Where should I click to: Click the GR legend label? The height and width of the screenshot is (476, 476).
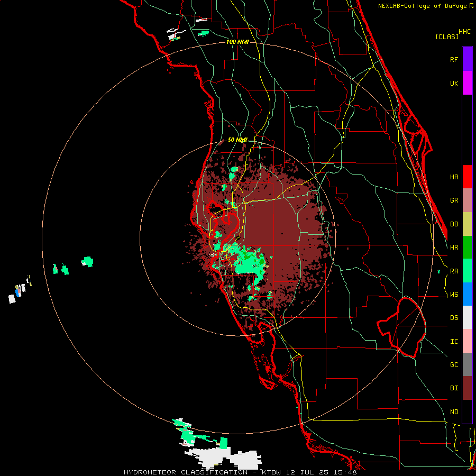[454, 200]
